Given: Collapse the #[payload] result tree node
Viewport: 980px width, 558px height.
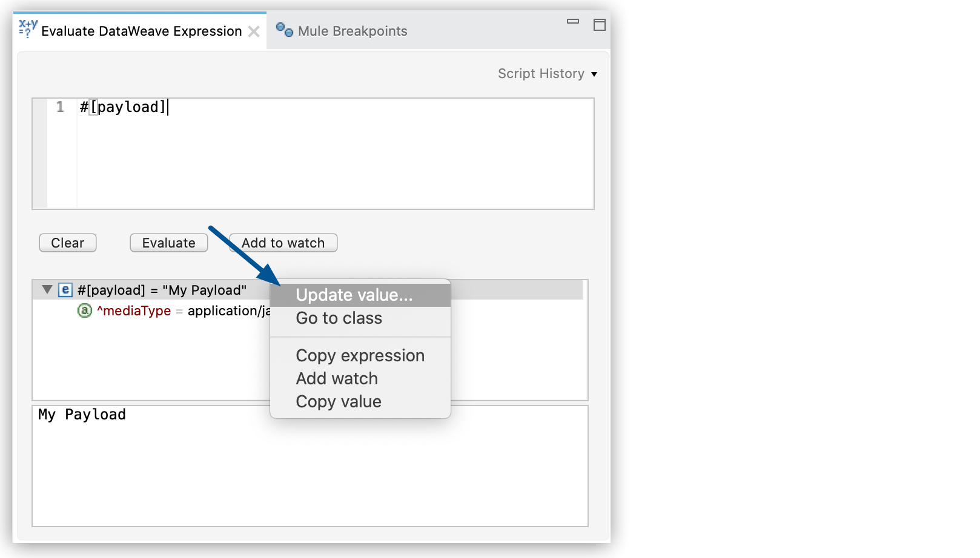Looking at the screenshot, I should [47, 290].
